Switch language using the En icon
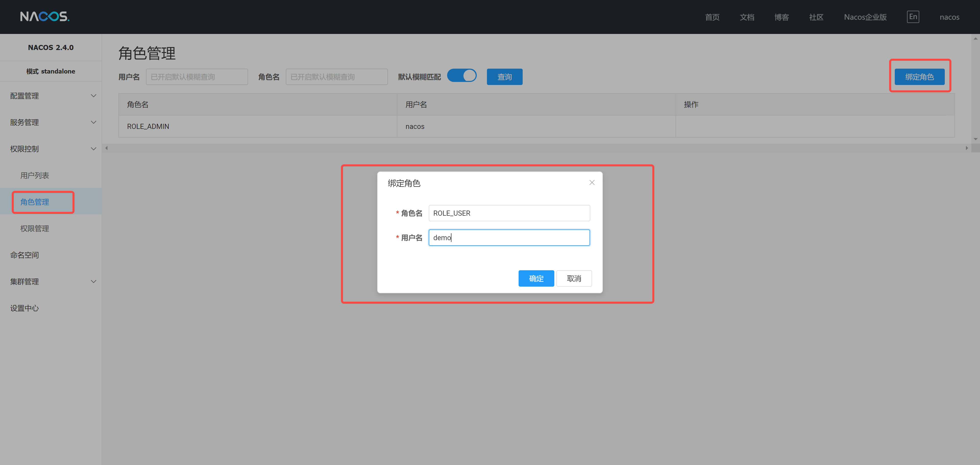This screenshot has width=980, height=465. click(x=913, y=17)
